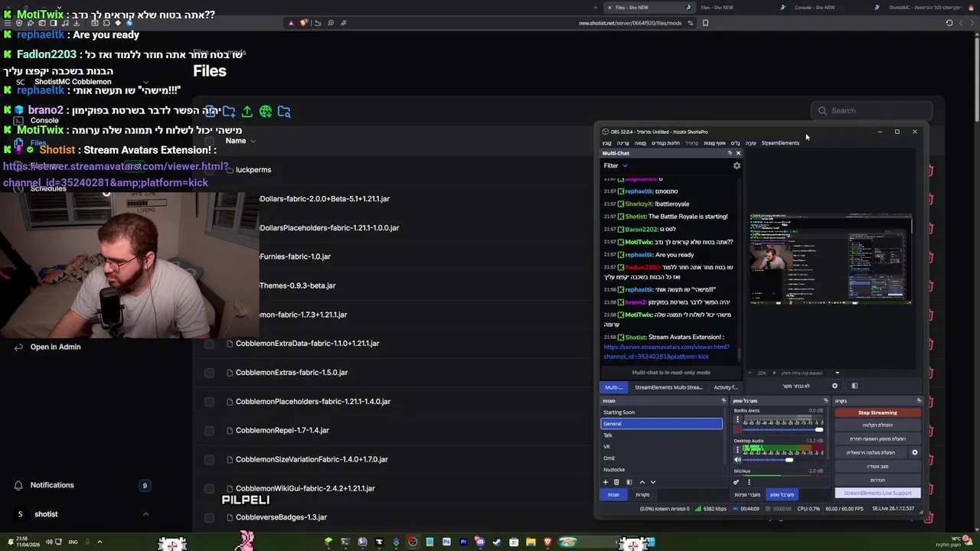The width and height of the screenshot is (980, 551).
Task: Open CobblemonExtras-fabric-1.5.0.jar file
Action: [x=292, y=373]
